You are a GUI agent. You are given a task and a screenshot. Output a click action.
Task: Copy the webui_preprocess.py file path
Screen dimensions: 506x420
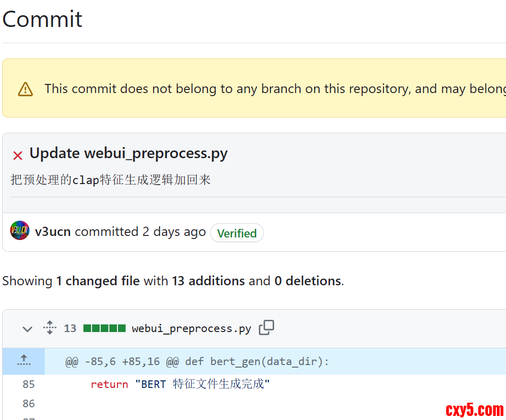coord(266,328)
